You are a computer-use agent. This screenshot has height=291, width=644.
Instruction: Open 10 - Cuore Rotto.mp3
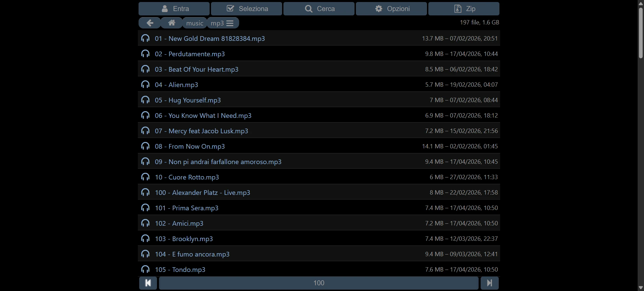pyautogui.click(x=187, y=177)
